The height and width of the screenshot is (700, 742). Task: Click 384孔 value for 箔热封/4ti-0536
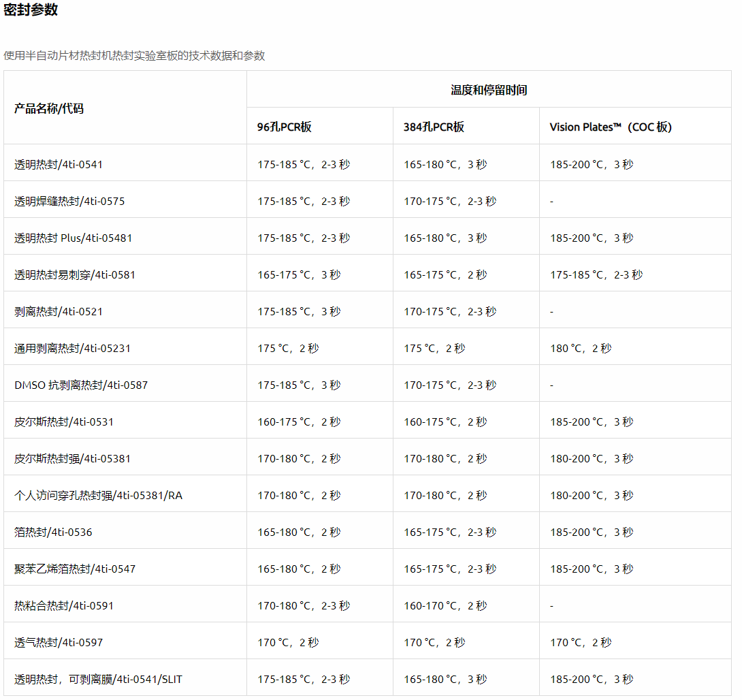450,532
